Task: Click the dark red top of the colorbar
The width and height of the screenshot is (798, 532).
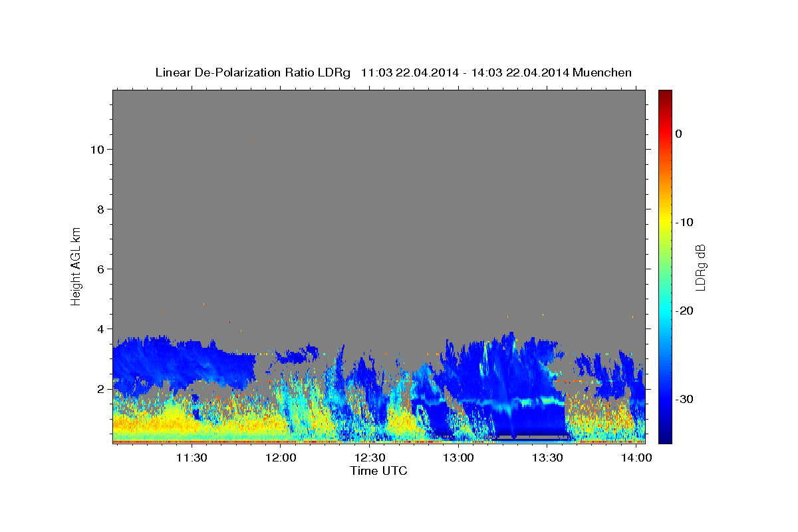Action: point(665,95)
